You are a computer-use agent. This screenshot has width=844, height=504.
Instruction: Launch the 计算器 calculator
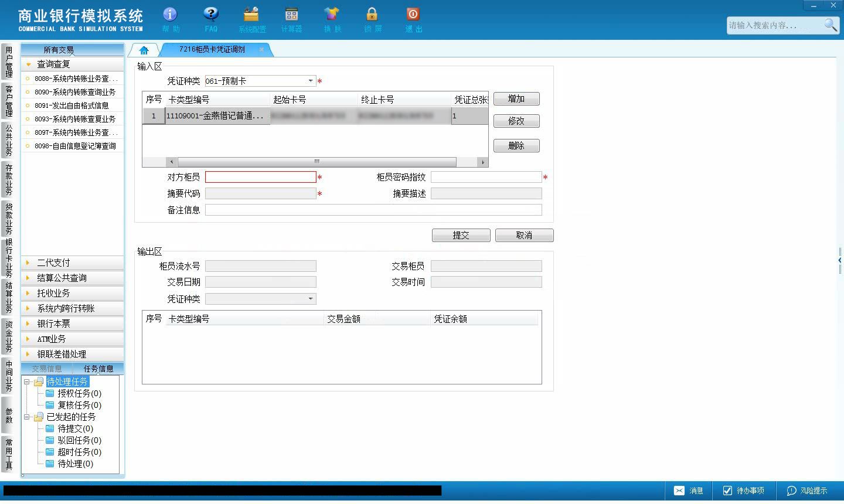pyautogui.click(x=291, y=19)
